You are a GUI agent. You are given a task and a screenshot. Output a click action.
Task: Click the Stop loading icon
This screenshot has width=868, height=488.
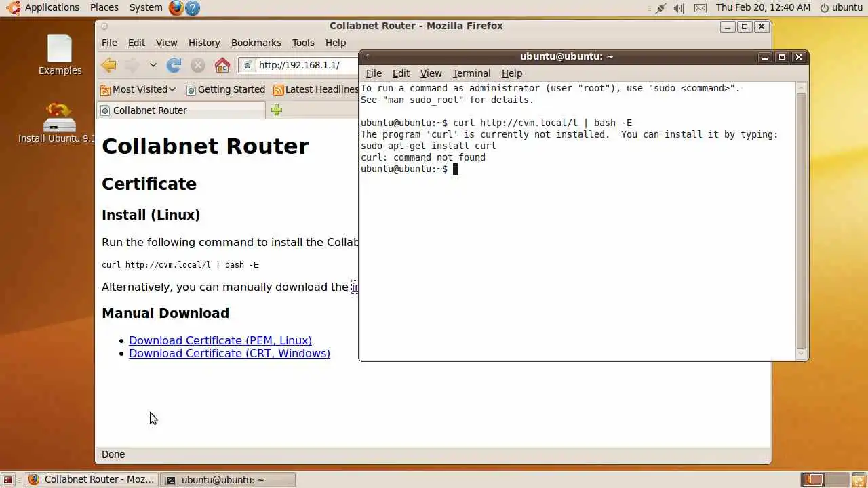198,65
